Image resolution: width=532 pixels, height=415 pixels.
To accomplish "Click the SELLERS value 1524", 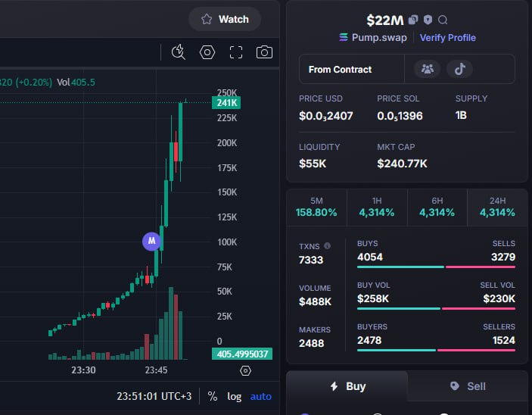I will click(x=504, y=340).
